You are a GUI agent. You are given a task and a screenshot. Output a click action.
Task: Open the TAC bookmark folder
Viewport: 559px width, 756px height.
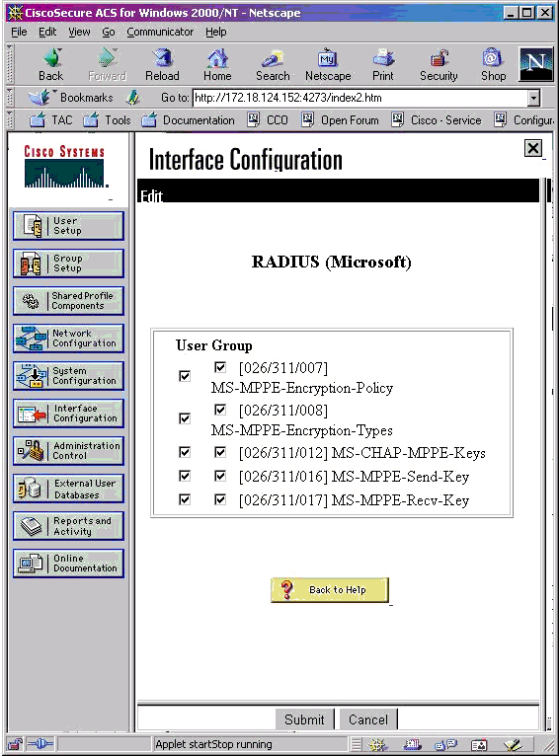[x=50, y=120]
